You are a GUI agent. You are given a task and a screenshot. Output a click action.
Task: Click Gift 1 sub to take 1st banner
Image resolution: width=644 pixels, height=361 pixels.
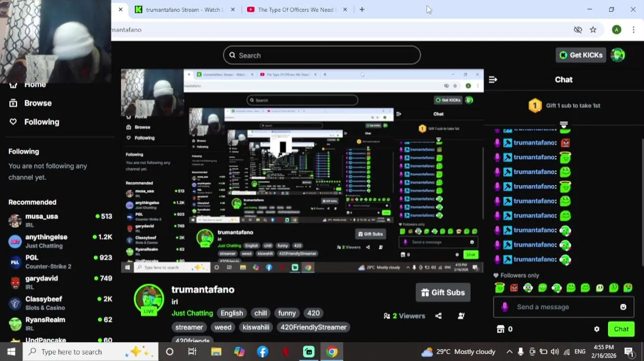point(564,106)
